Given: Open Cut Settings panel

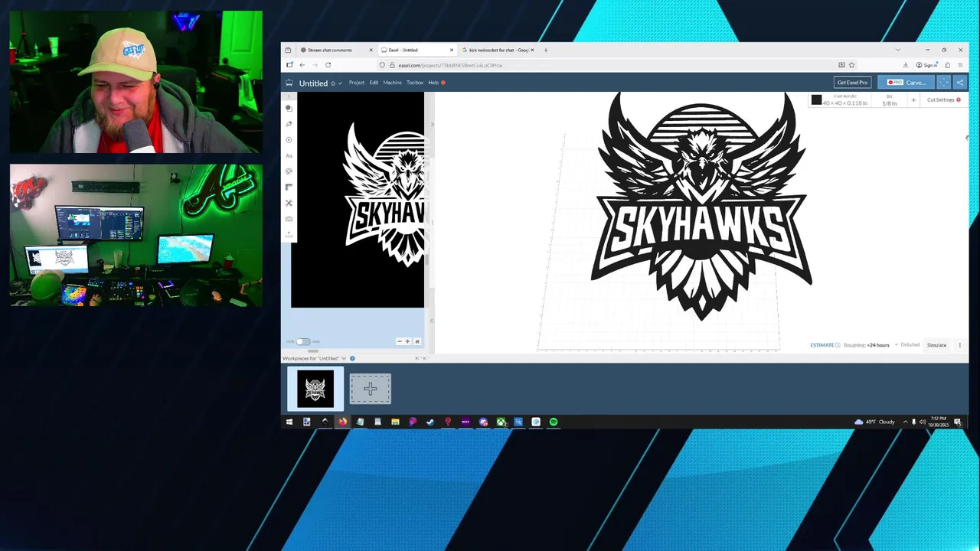Looking at the screenshot, I should (943, 99).
